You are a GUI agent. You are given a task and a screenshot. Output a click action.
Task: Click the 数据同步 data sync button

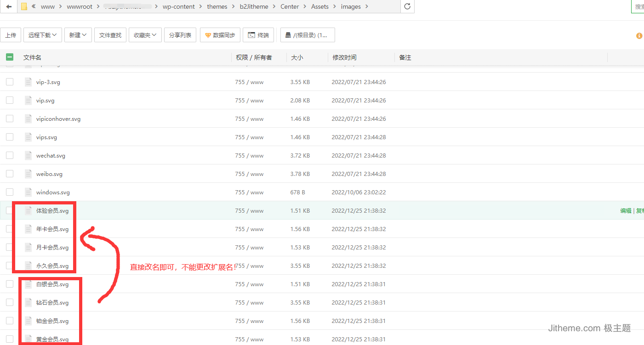coord(220,35)
